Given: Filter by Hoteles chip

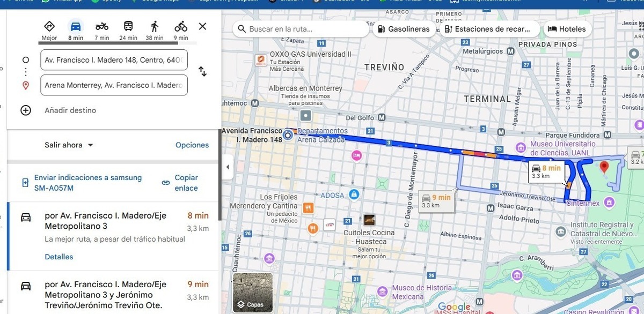Looking at the screenshot, I should click(x=567, y=29).
